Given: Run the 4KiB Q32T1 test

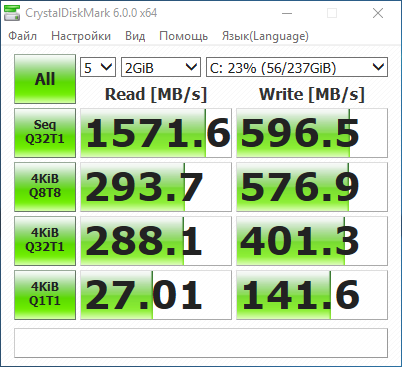Looking at the screenshot, I should point(45,241).
